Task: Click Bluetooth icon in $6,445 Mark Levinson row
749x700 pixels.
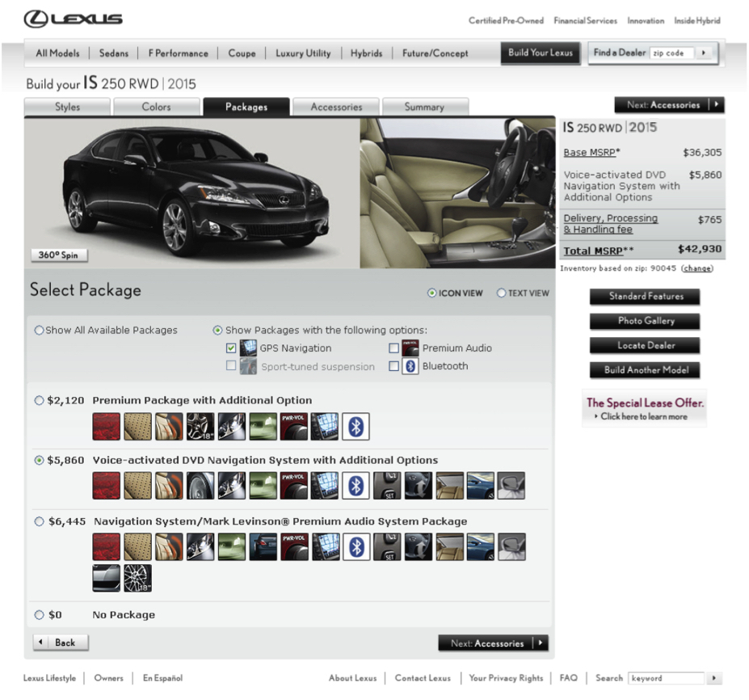Action: coord(357,547)
